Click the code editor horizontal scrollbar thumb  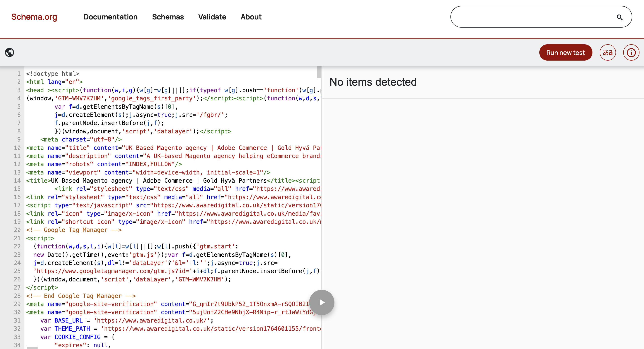point(32,348)
